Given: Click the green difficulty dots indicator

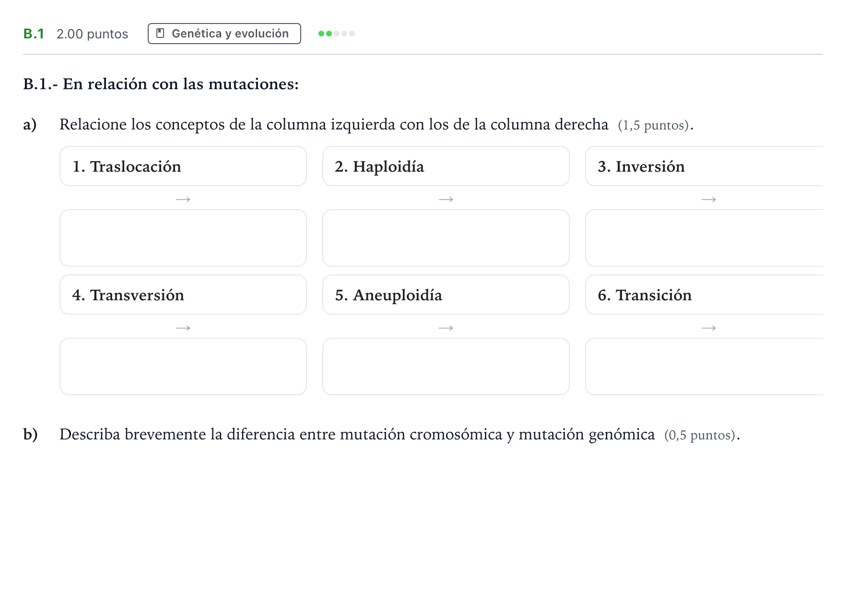Looking at the screenshot, I should click(x=337, y=34).
